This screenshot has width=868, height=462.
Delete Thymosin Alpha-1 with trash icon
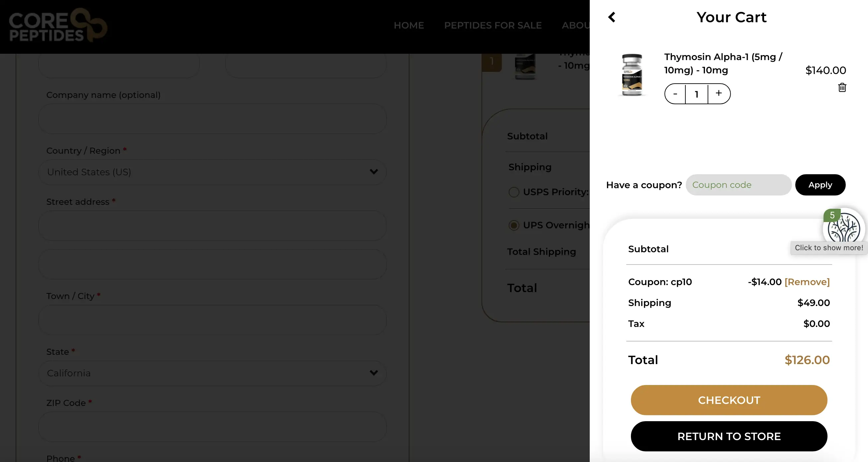pos(842,88)
